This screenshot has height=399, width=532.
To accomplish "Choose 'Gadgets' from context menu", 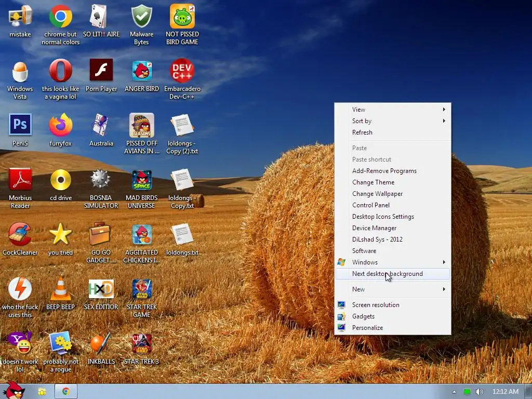I will (393, 316).
